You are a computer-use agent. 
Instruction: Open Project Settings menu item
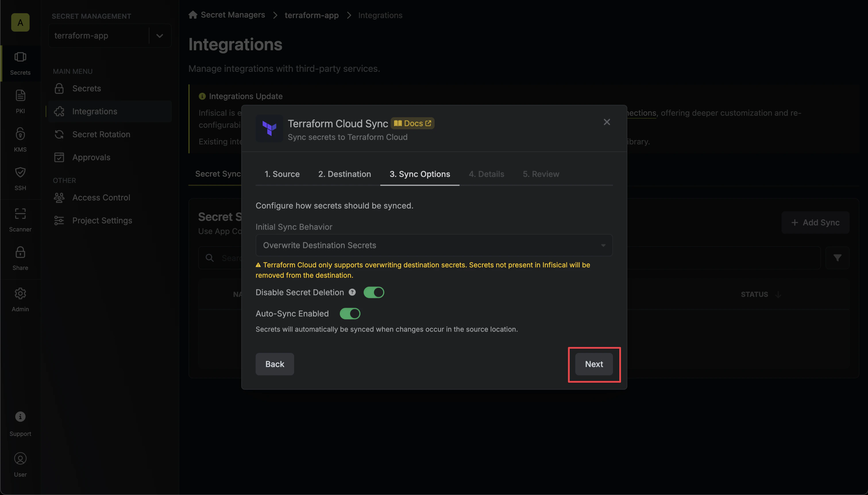click(110, 220)
